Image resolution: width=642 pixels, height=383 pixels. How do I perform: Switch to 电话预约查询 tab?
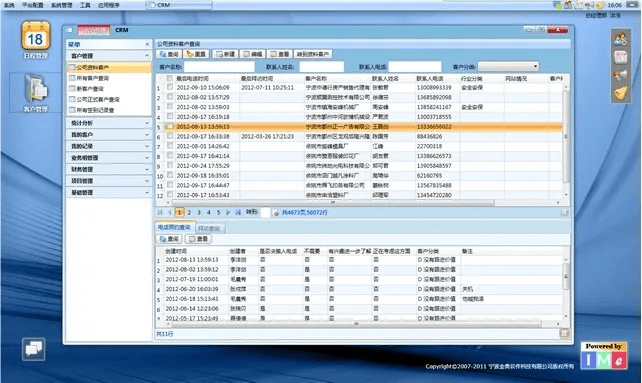pyautogui.click(x=174, y=227)
